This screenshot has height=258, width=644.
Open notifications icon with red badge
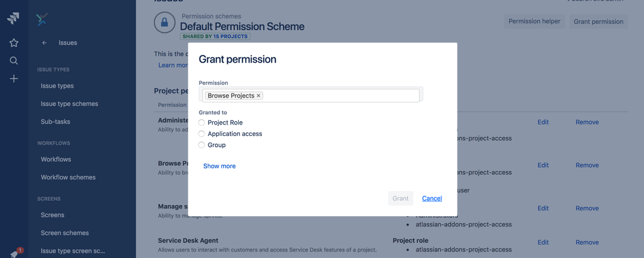(15, 253)
